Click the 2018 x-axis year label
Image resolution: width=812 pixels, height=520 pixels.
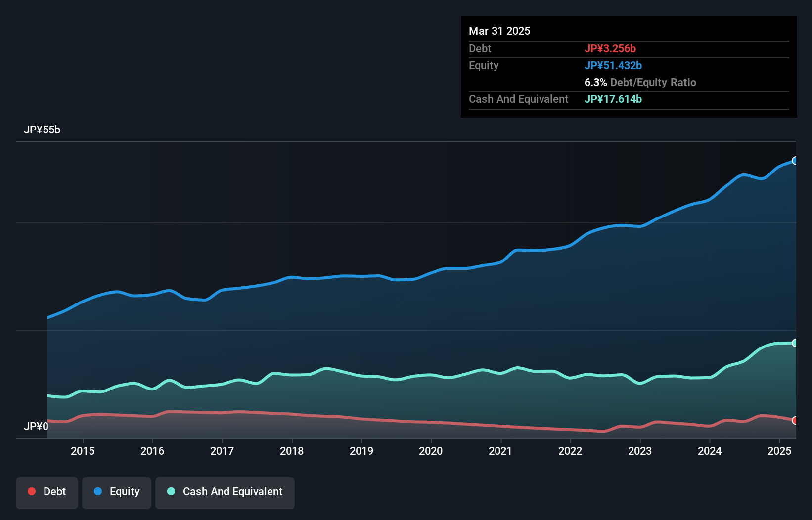click(x=292, y=451)
